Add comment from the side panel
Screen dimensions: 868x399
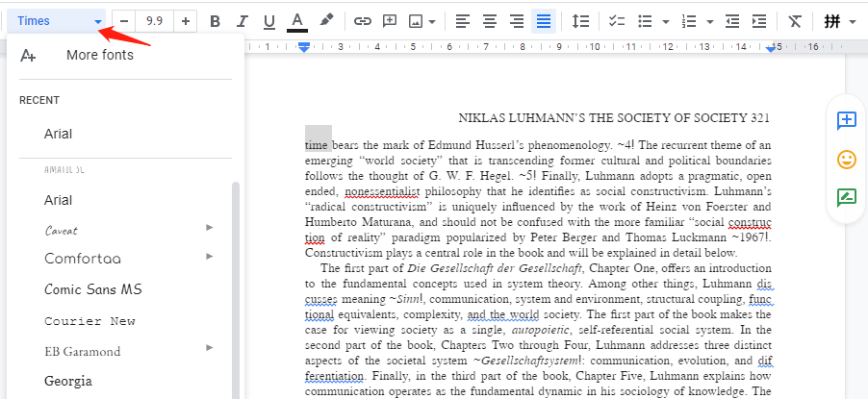click(847, 120)
